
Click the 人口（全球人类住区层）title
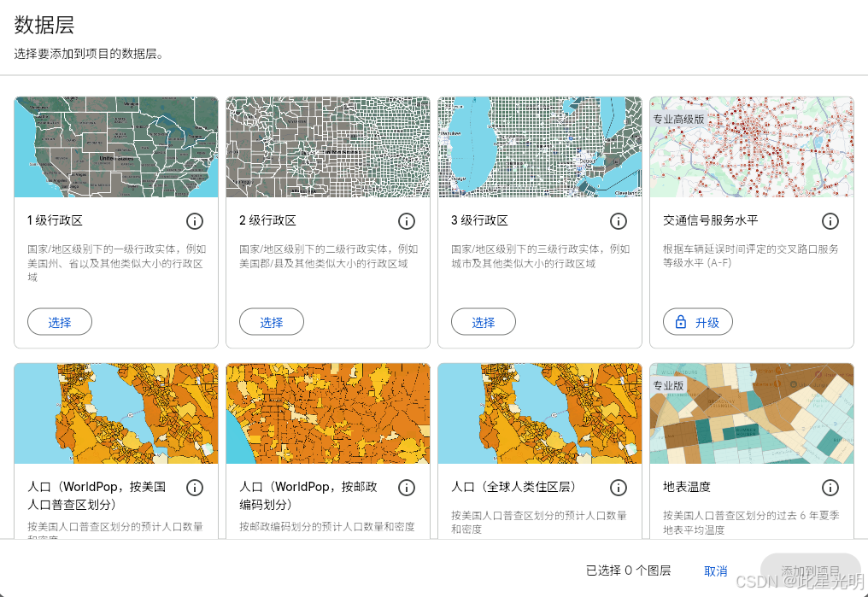513,487
